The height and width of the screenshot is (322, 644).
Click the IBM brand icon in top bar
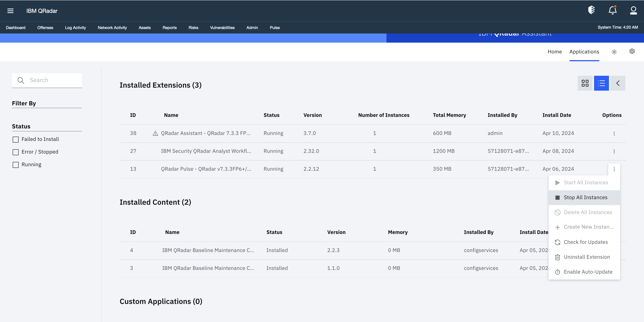point(591,10)
